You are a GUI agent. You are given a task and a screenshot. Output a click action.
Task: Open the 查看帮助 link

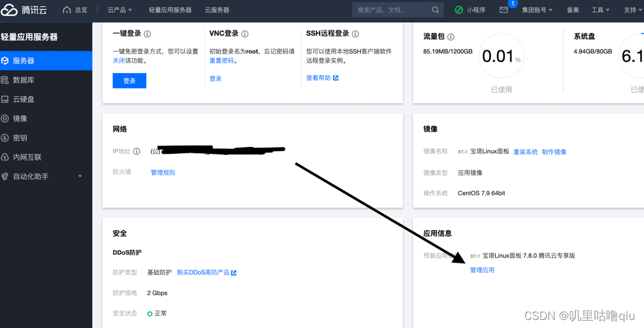pos(318,78)
